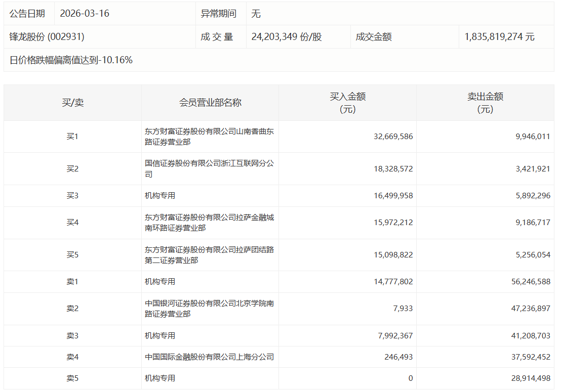Open 东方财富证券 拉萨金融城南环路 branch name
This screenshot has width=562, height=392.
pos(209,223)
